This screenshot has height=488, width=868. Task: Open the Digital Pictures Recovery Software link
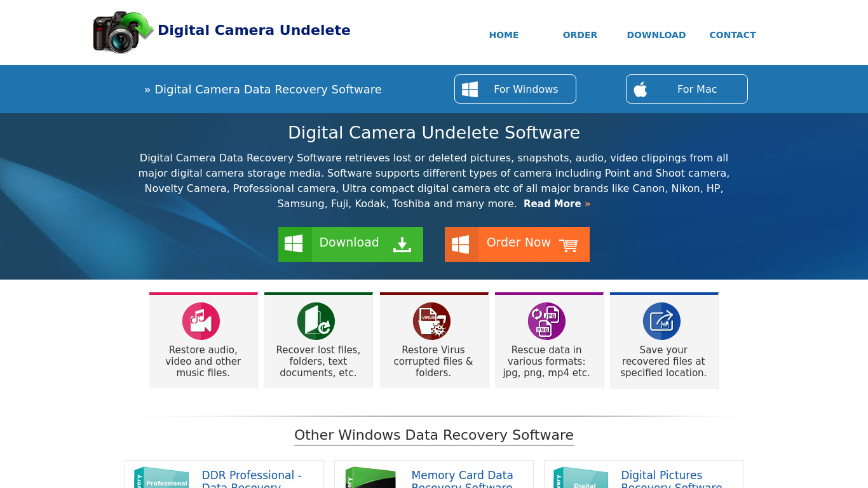click(x=672, y=480)
